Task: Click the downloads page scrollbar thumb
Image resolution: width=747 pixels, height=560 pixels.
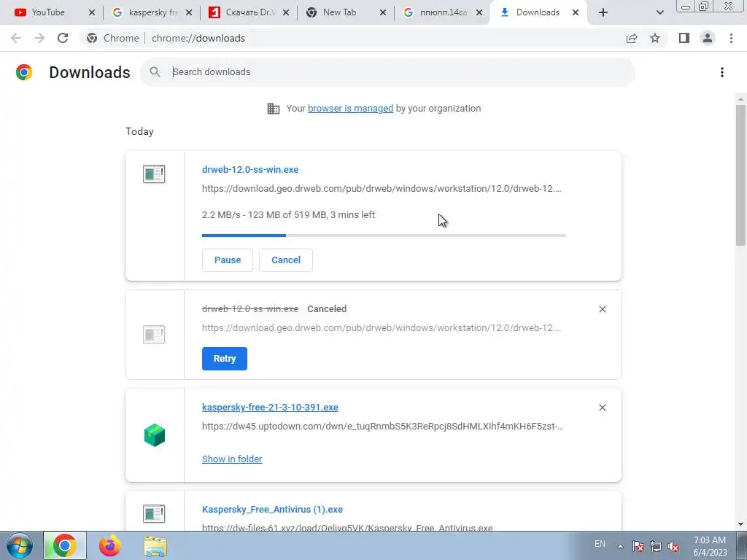Action: pyautogui.click(x=740, y=175)
